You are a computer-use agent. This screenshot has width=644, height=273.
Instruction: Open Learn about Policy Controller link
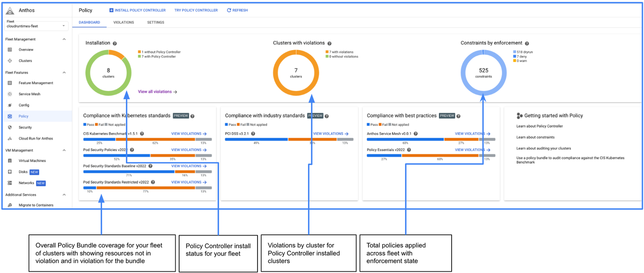(540, 126)
